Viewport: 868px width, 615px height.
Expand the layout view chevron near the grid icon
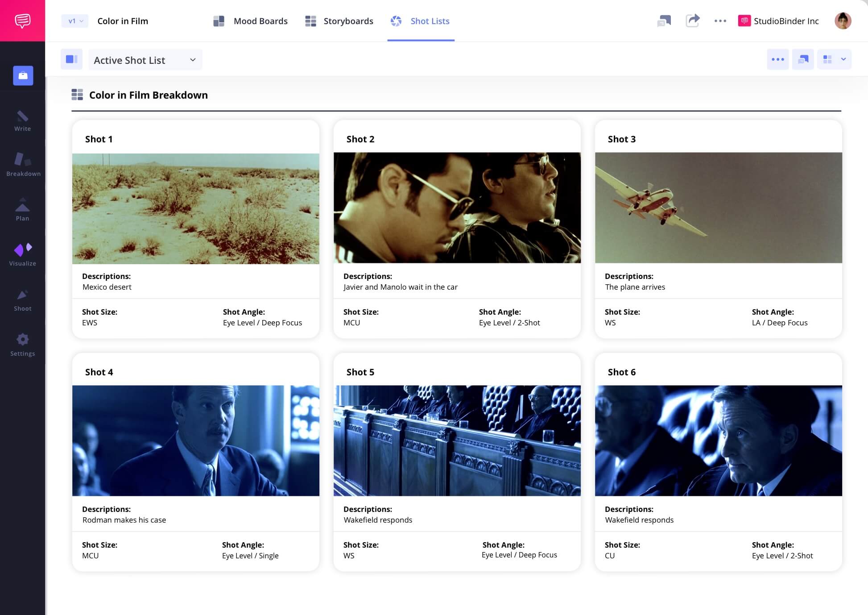[x=843, y=59]
